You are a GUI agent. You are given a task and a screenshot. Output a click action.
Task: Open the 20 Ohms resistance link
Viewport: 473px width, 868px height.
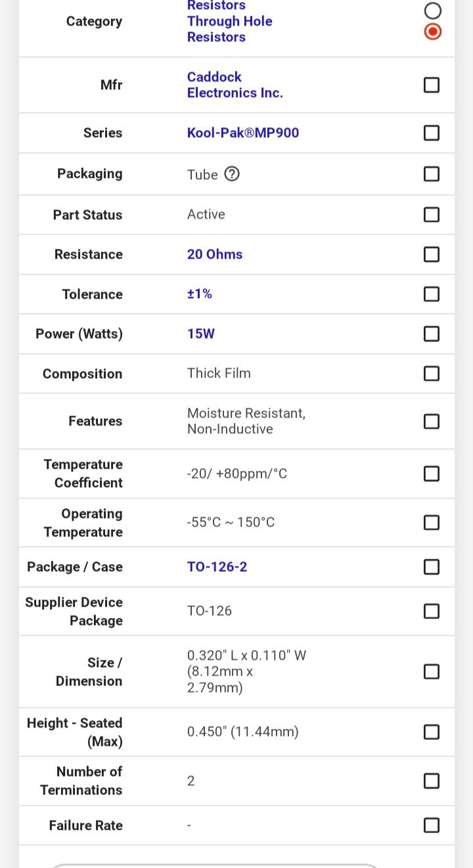pos(215,254)
